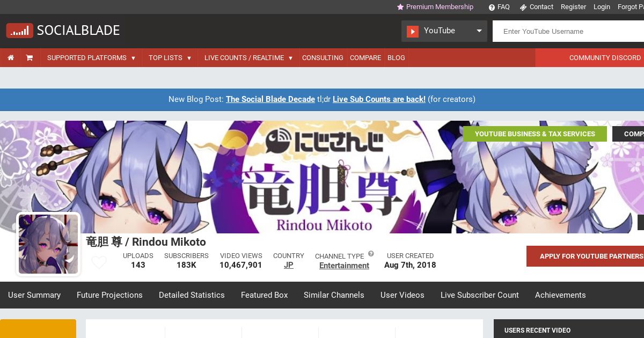Click the Contact link
This screenshot has width=644, height=338.
[x=541, y=7]
